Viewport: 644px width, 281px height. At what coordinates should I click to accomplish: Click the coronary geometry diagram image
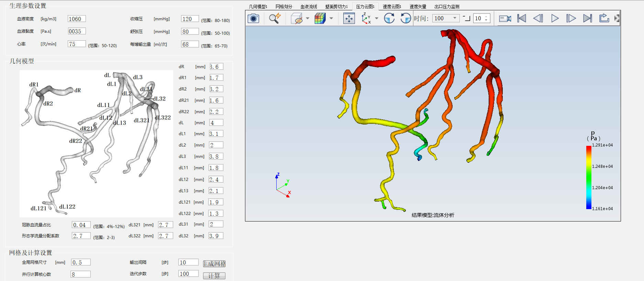point(97,143)
